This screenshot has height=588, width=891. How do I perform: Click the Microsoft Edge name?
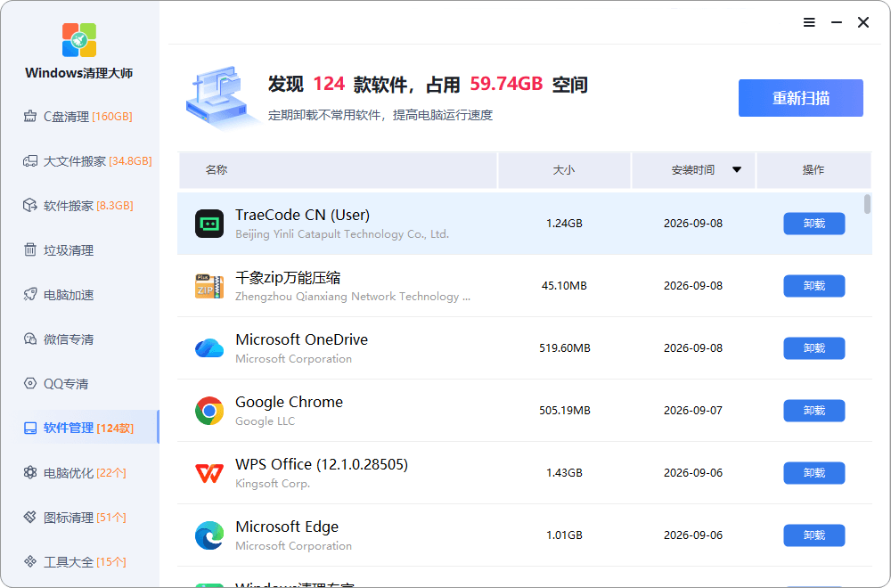[x=287, y=527]
